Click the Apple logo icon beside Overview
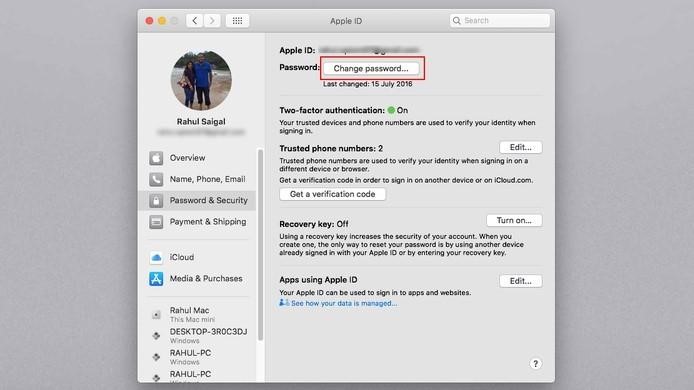This screenshot has height=390, width=694. [156, 158]
